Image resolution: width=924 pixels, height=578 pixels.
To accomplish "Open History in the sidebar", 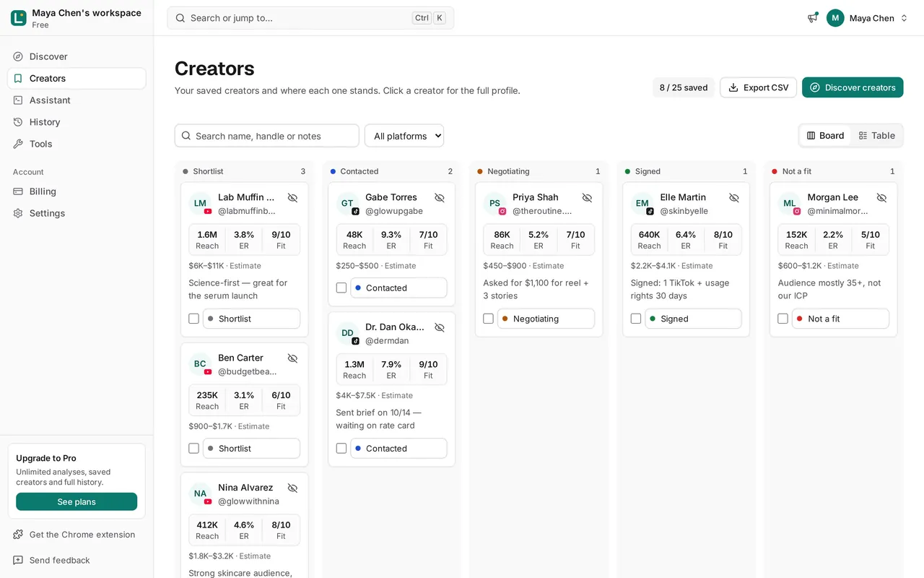I will point(77,121).
